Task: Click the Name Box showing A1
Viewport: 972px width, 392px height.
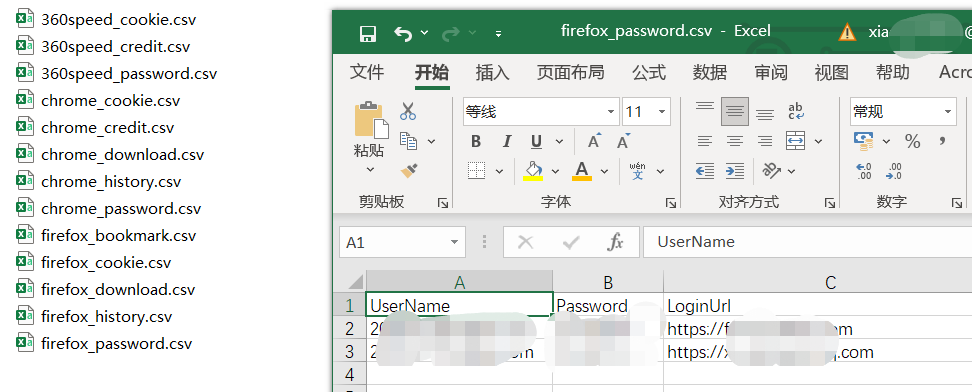Action: point(402,242)
